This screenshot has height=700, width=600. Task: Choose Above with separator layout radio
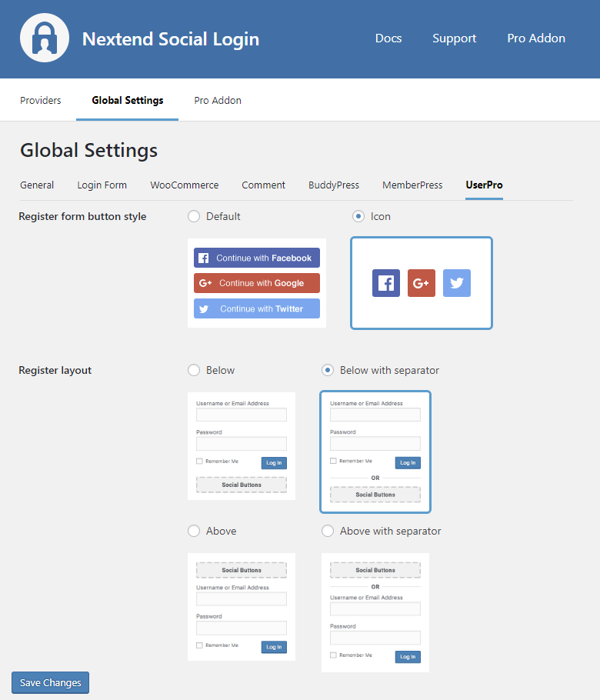tap(328, 531)
